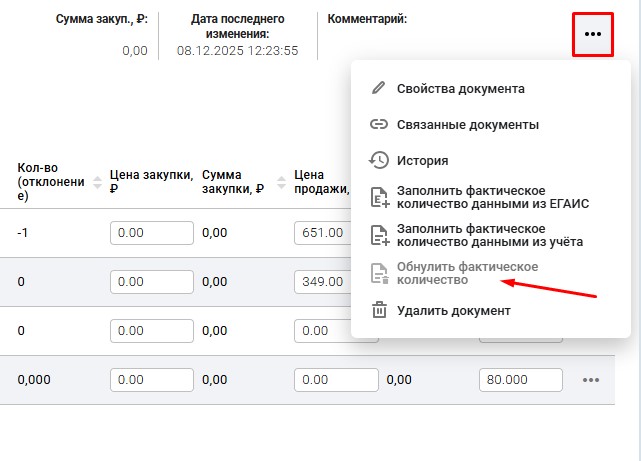
Task: Open the three-dot menu in the last table row
Action: tap(590, 380)
